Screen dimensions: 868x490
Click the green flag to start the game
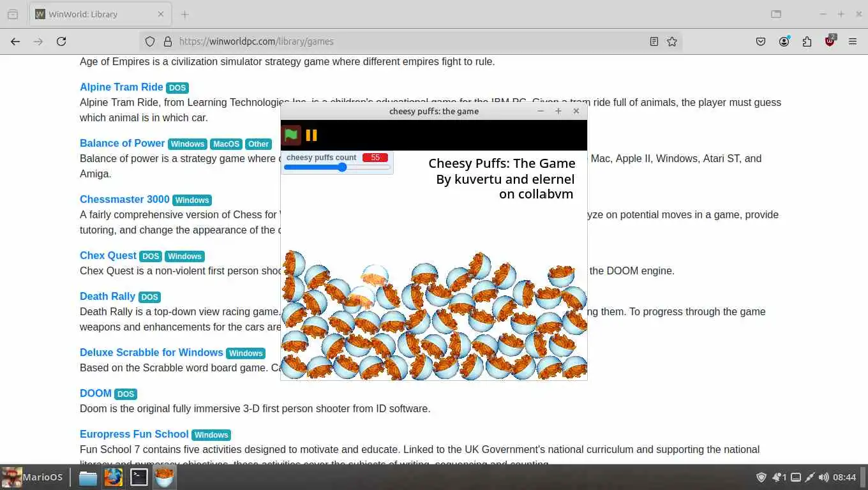pyautogui.click(x=291, y=135)
